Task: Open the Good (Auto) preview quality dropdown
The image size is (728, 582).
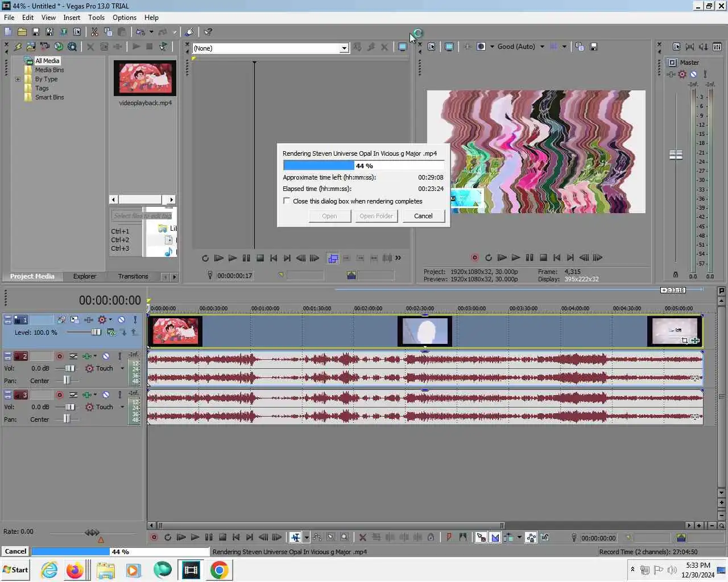Action: coord(542,47)
